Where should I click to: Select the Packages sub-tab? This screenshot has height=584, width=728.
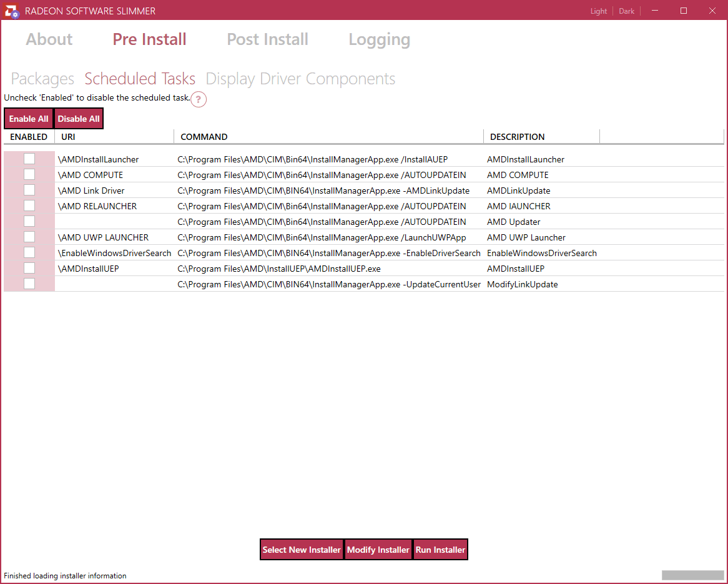click(42, 79)
